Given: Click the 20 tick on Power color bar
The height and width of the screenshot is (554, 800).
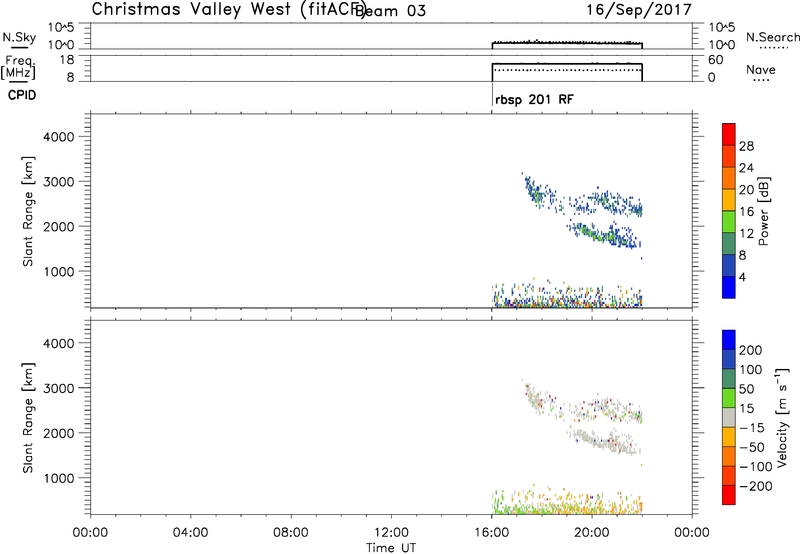Looking at the screenshot, I should (746, 190).
